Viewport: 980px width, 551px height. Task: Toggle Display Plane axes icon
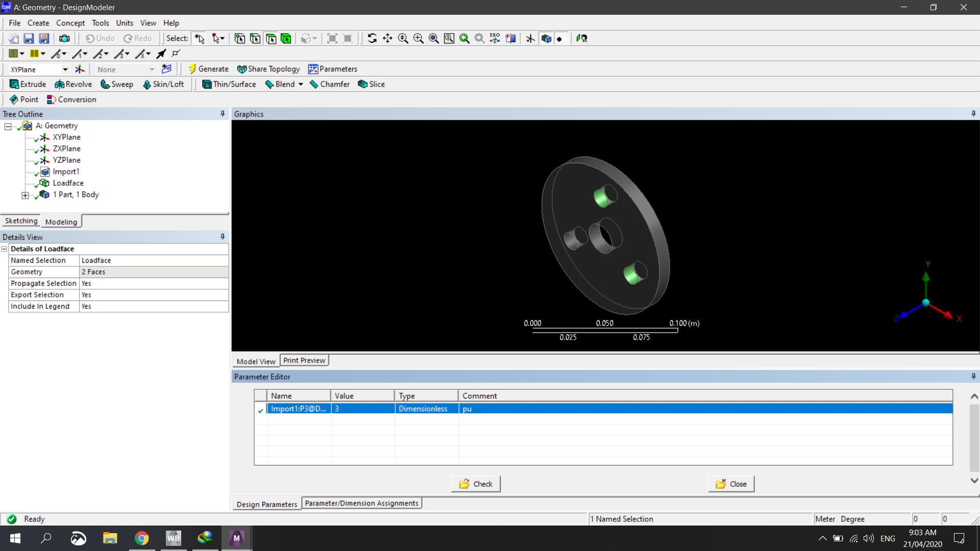coord(530,38)
